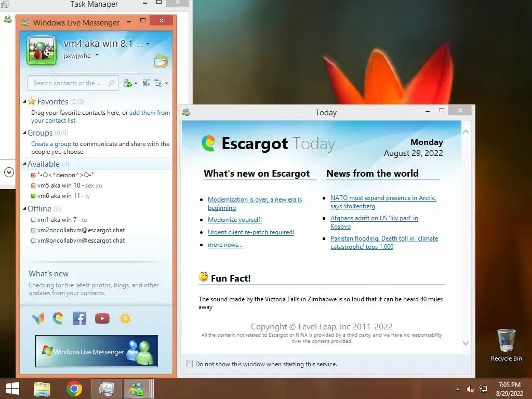532x399 pixels.
Task: Launch Google Chrome from the taskbar
Action: 74,389
